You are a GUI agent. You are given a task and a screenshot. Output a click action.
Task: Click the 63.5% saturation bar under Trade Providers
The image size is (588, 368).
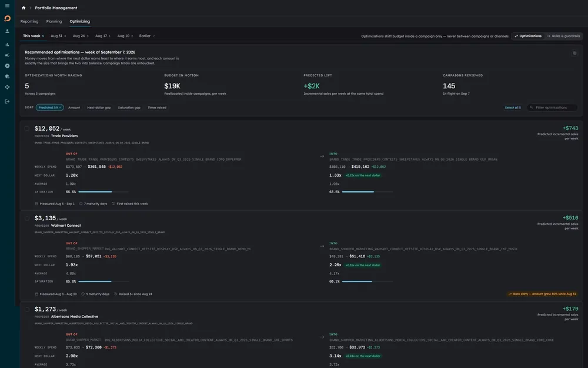click(367, 192)
